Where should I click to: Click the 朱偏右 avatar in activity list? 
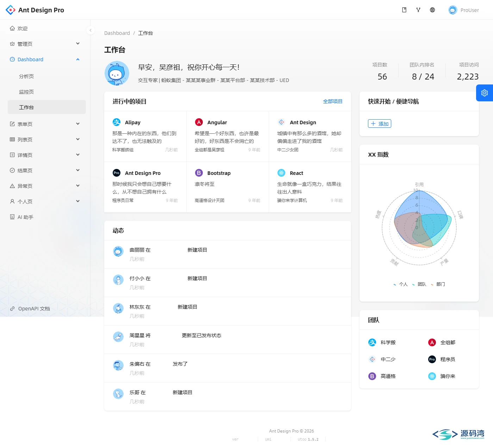coord(118,365)
